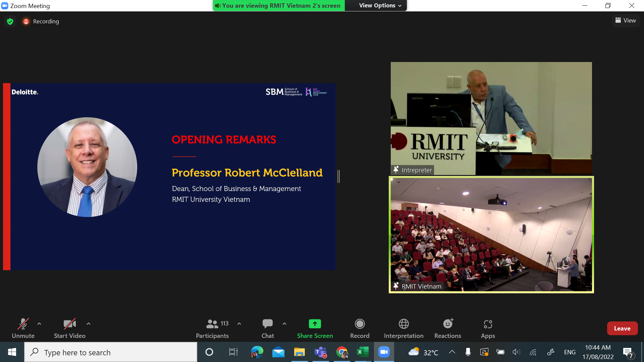Select the Intrepreter video thumbnail

click(x=491, y=118)
